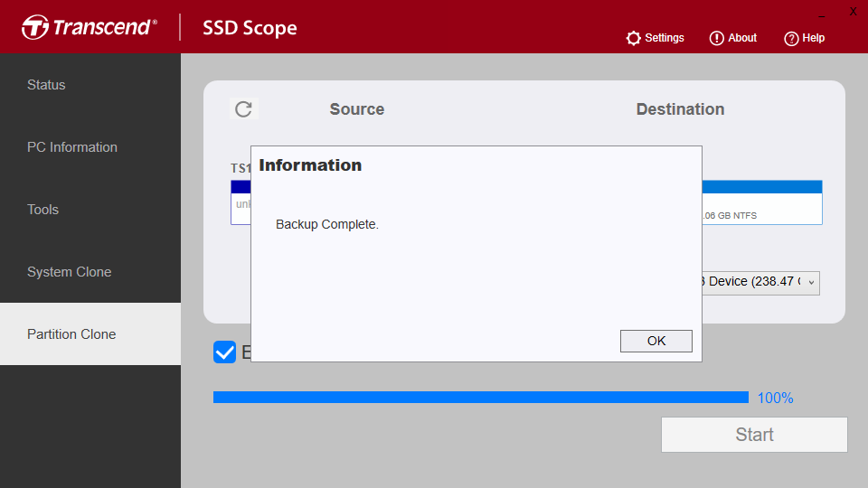Click the Information dialog title
Screen dimensions: 868x488
pos(310,164)
